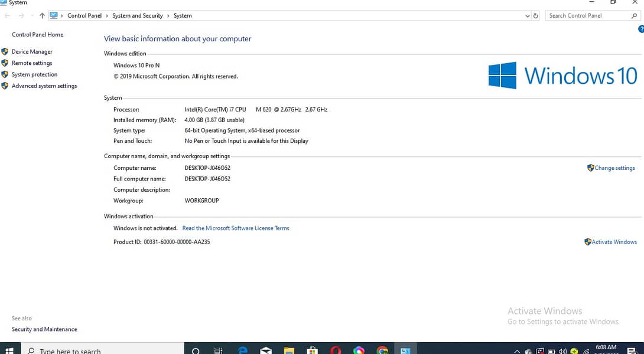This screenshot has width=644, height=354.
Task: Open the Wi-Fi network tray icon
Action: pyautogui.click(x=587, y=352)
